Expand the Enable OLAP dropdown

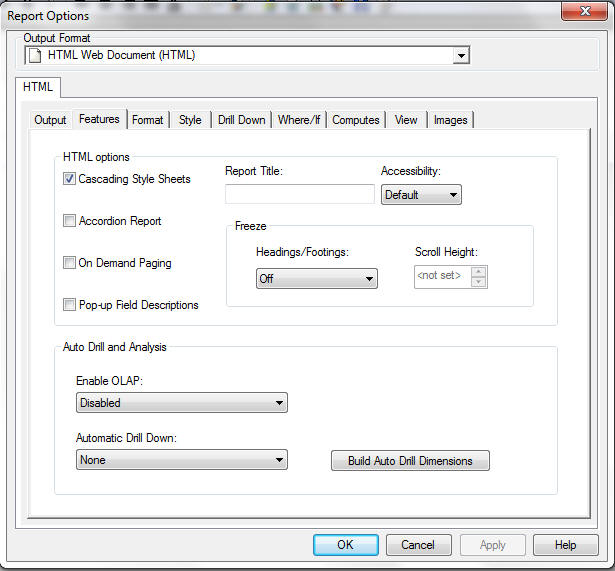point(182,403)
